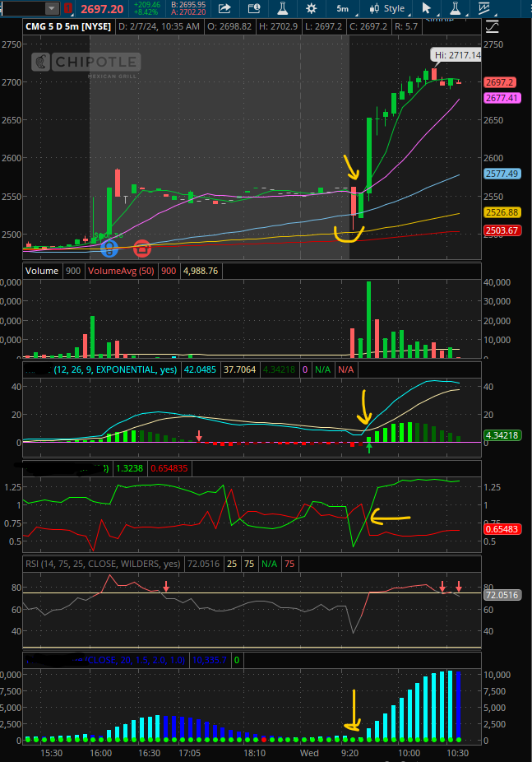Image resolution: width=532 pixels, height=762 pixels.
Task: Open the 5m timeframe dropdown
Action: click(345, 9)
